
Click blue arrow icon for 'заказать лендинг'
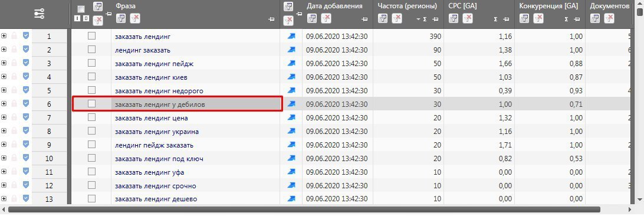[291, 36]
